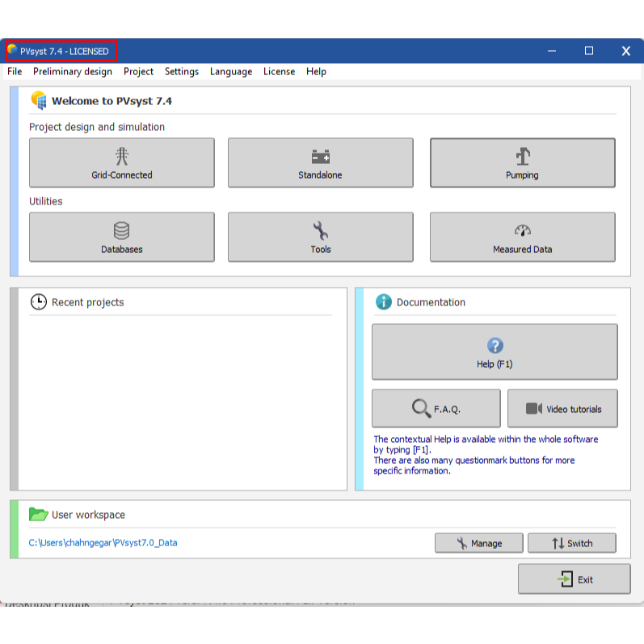The width and height of the screenshot is (644, 644).
Task: Exit the PVsyst application
Action: pyautogui.click(x=574, y=579)
